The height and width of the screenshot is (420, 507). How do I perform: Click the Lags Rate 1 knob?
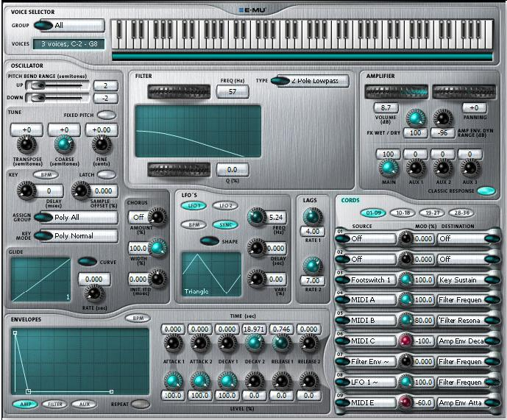pos(312,216)
